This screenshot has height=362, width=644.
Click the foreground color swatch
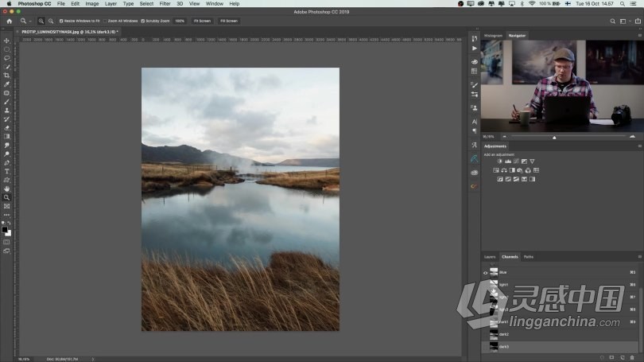pyautogui.click(x=5, y=230)
